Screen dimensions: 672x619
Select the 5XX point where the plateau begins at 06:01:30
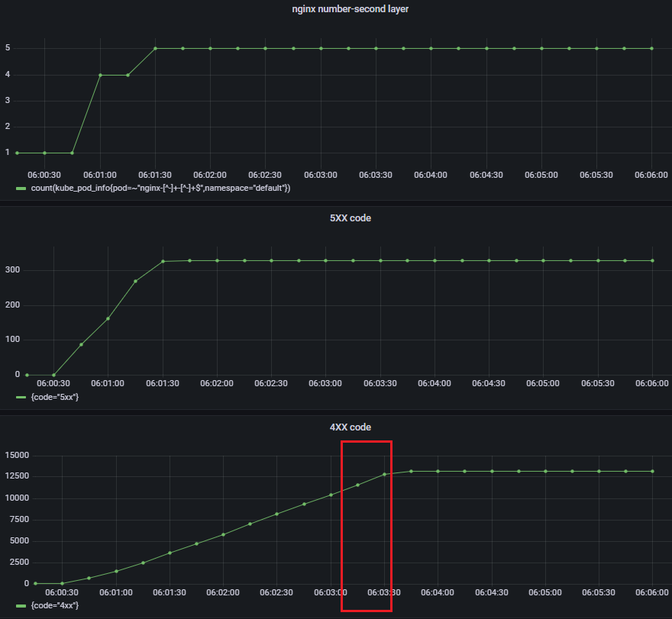(163, 261)
